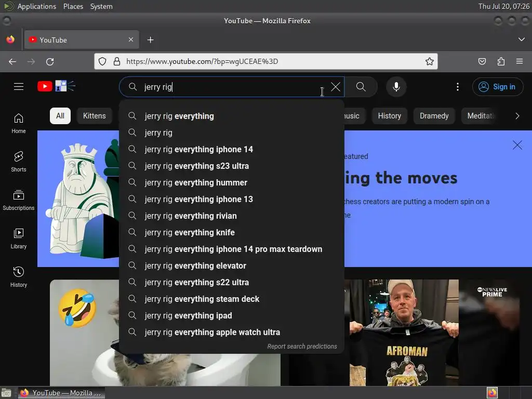Screen dimensions: 532x399
Task: Open the Firefox extensions icon
Action: [501, 61]
